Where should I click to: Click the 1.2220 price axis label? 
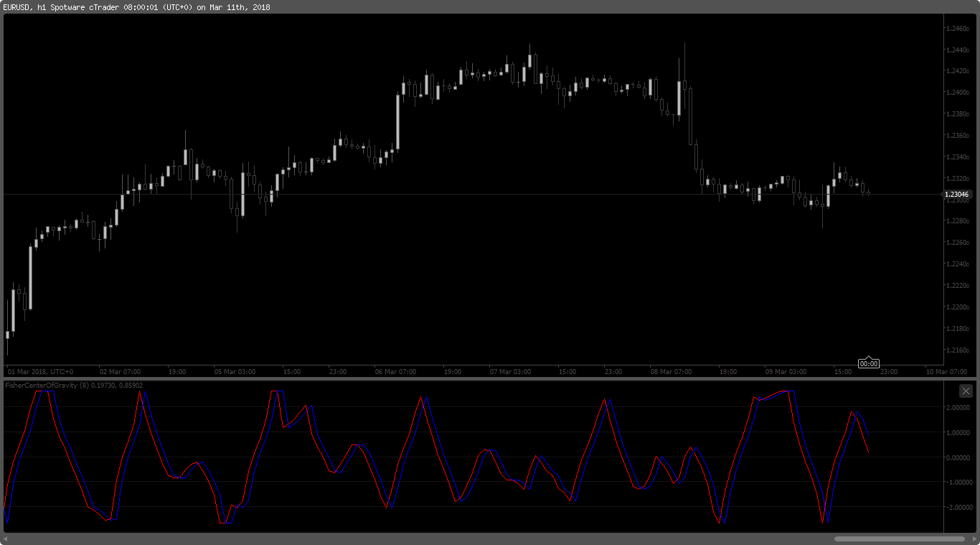[x=957, y=286]
